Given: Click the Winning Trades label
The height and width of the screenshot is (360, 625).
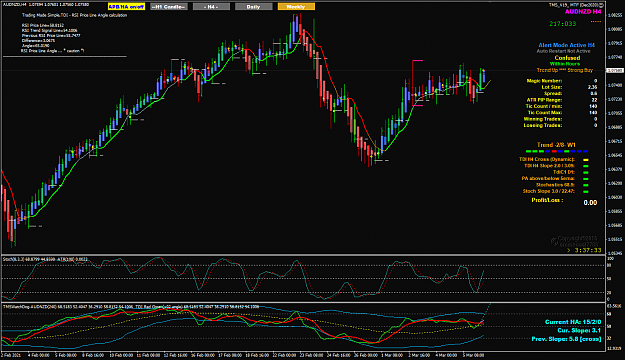Looking at the screenshot, I should pos(542,119).
